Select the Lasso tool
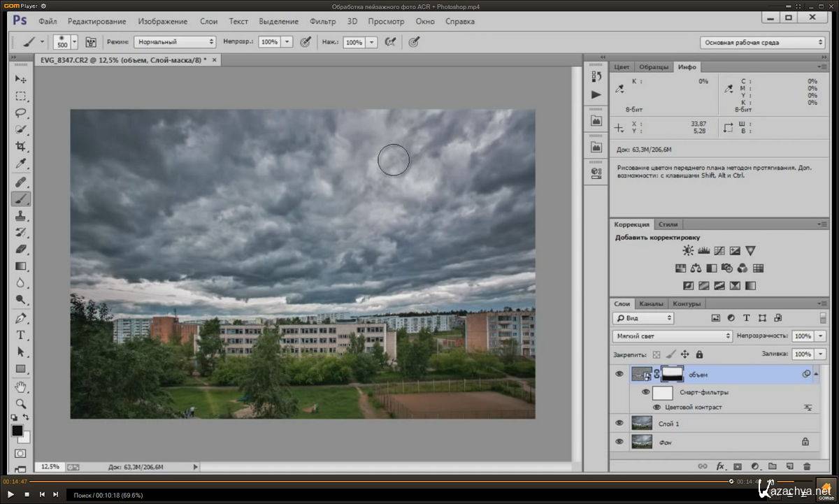The image size is (839, 504). 20,113
